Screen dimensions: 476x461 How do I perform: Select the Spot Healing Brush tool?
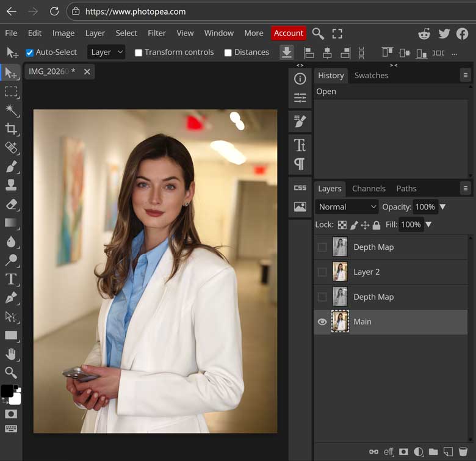(11, 148)
